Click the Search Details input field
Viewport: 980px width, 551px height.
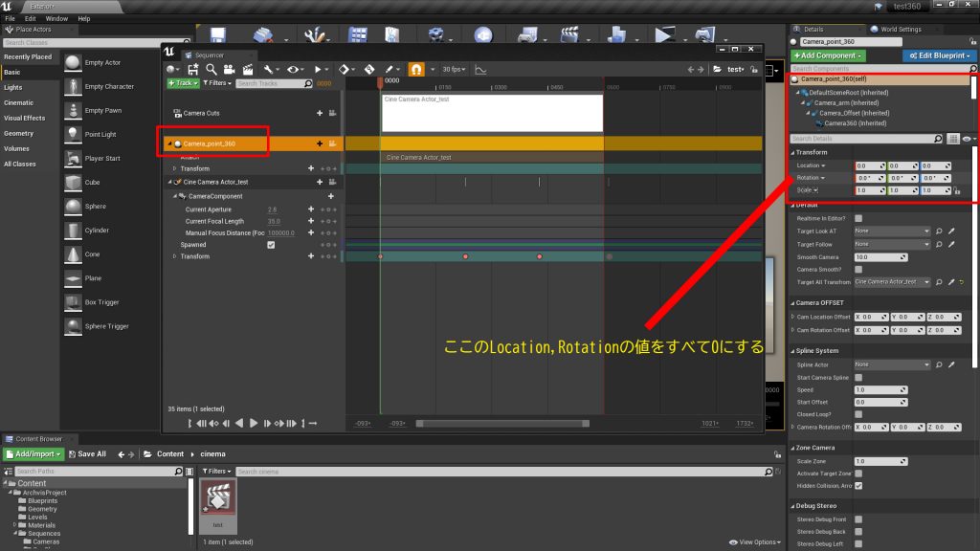pos(866,139)
